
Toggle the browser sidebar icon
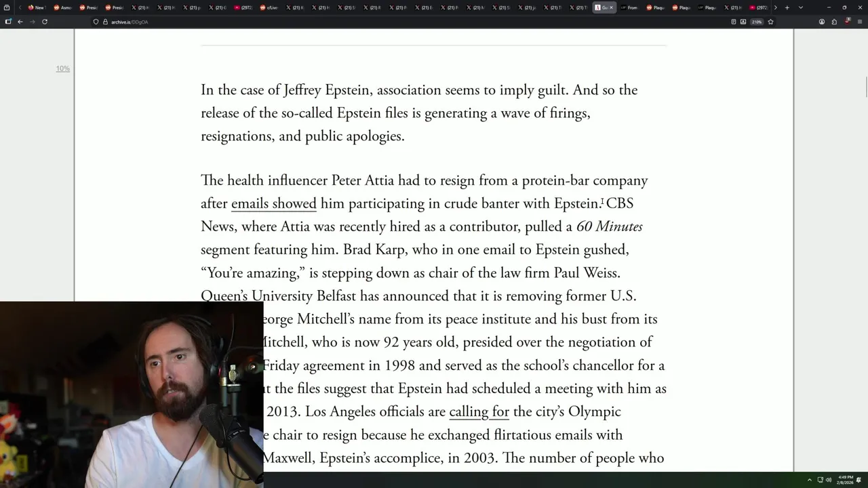pos(8,22)
